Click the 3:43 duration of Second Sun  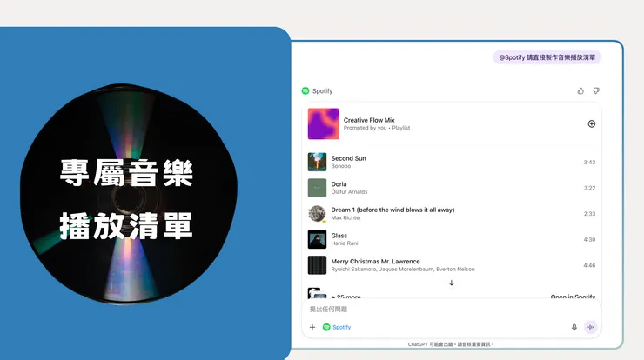pos(589,162)
